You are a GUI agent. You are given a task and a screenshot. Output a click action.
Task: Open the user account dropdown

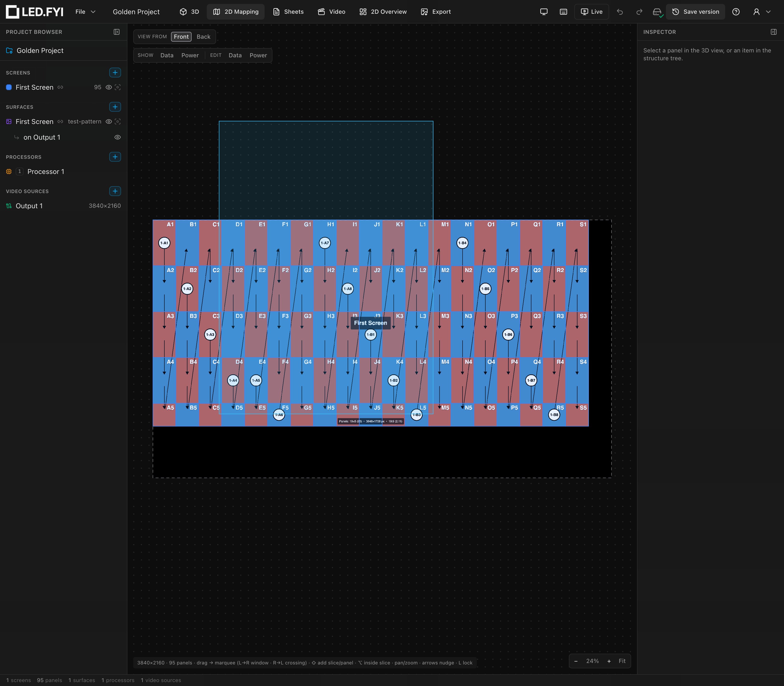pyautogui.click(x=762, y=12)
